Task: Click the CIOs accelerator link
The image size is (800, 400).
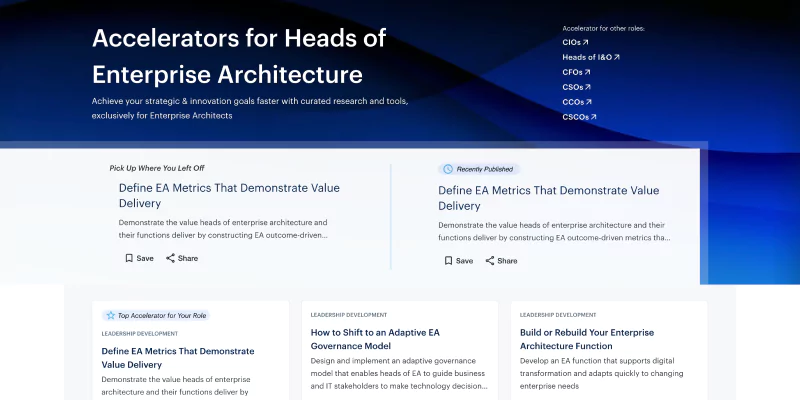Action: tap(575, 42)
